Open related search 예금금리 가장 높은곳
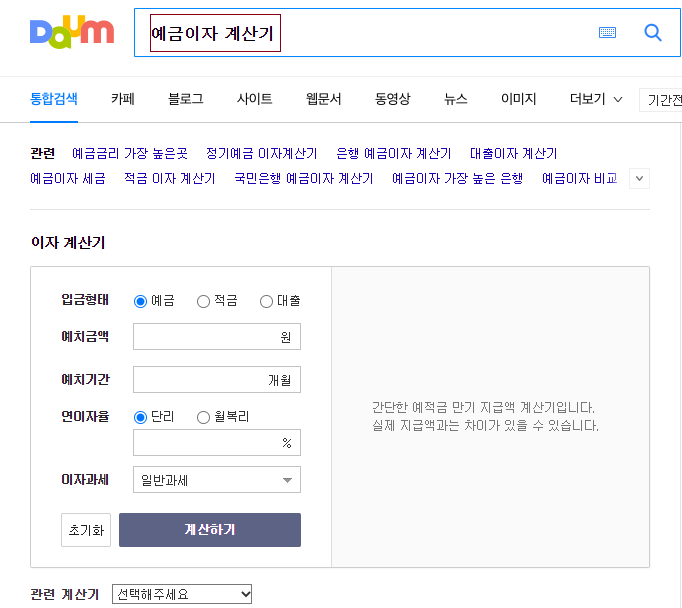 click(x=130, y=154)
